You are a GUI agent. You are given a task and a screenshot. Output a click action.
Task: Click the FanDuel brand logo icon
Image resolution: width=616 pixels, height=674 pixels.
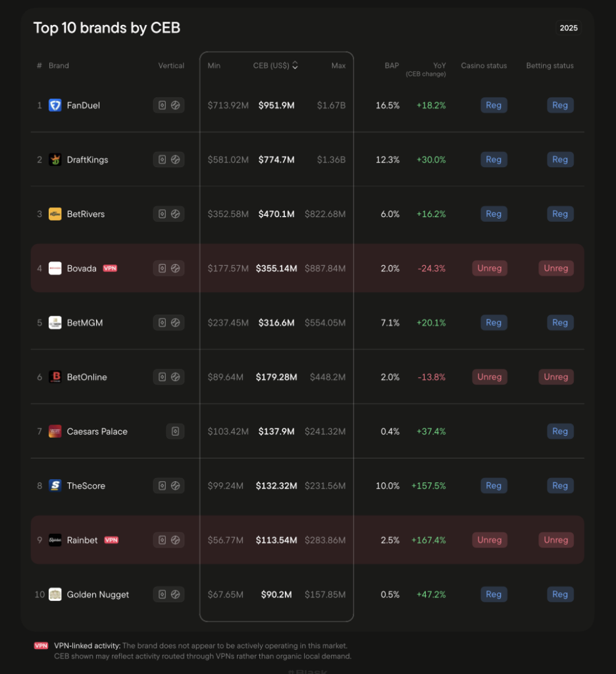[x=55, y=105]
